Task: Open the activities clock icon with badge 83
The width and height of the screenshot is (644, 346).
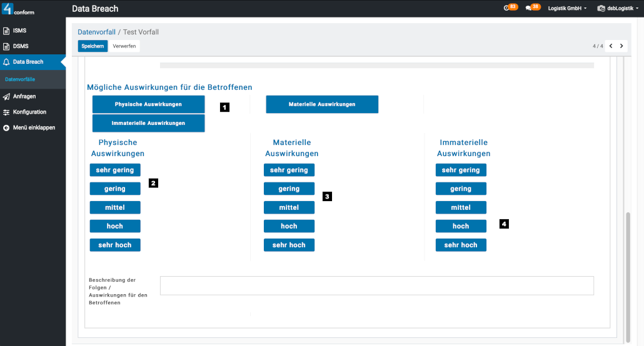Action: point(508,8)
